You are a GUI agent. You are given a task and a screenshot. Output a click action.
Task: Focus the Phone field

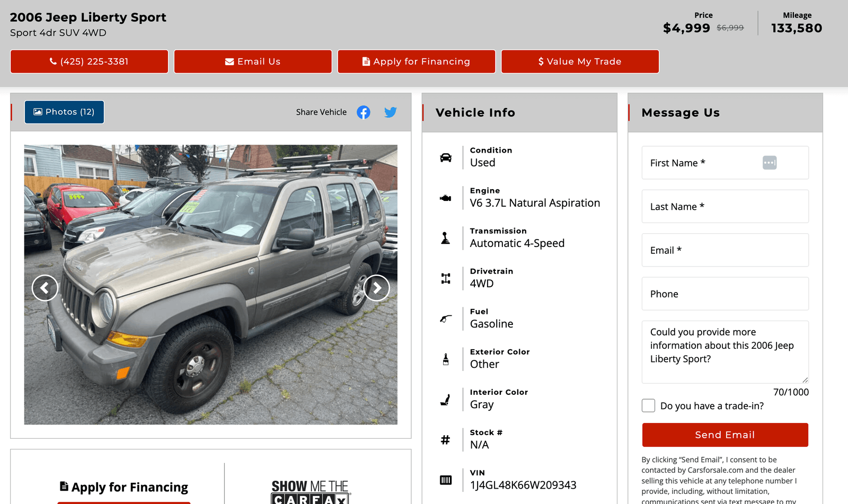pos(725,294)
